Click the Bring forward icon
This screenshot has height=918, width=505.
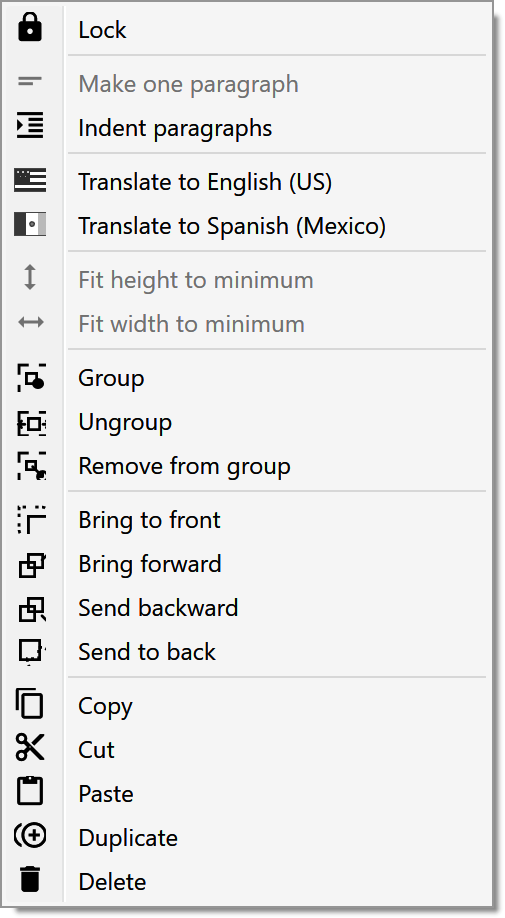coord(31,565)
